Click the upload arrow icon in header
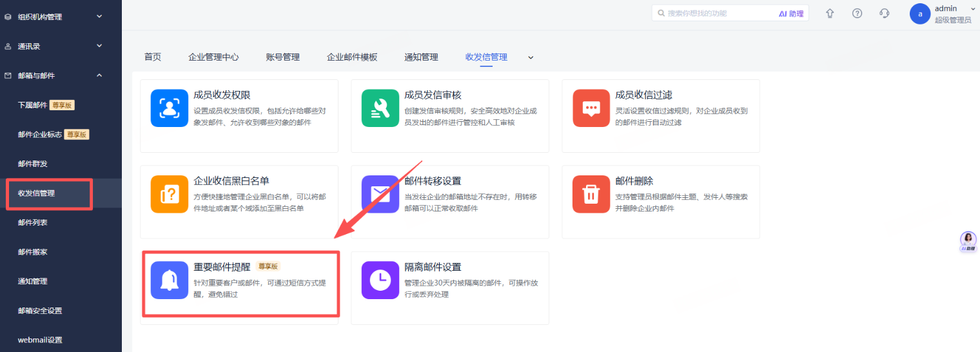This screenshot has width=980, height=352. (830, 13)
